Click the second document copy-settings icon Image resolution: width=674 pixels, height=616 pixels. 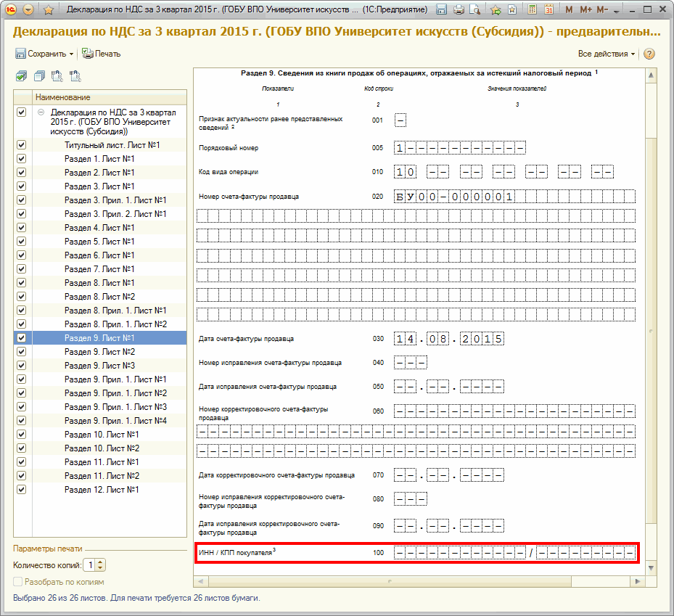click(75, 76)
